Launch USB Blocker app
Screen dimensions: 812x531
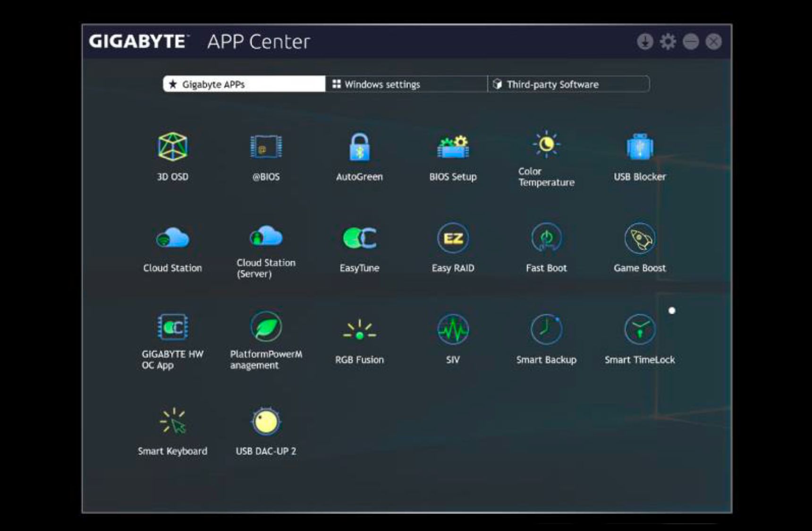point(640,147)
